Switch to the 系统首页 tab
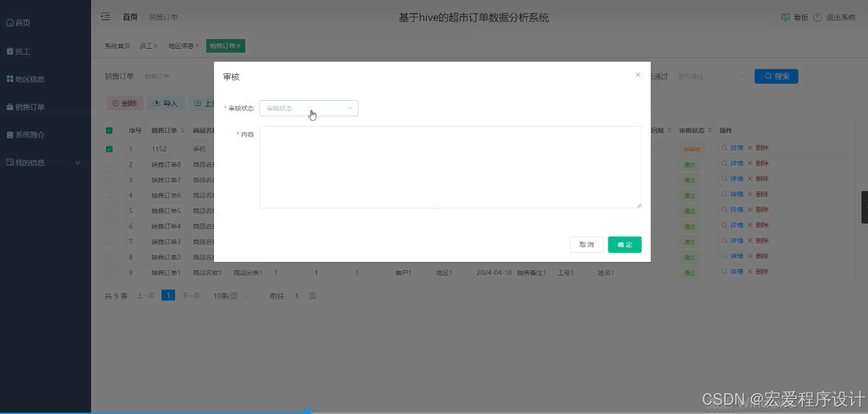 coord(117,45)
